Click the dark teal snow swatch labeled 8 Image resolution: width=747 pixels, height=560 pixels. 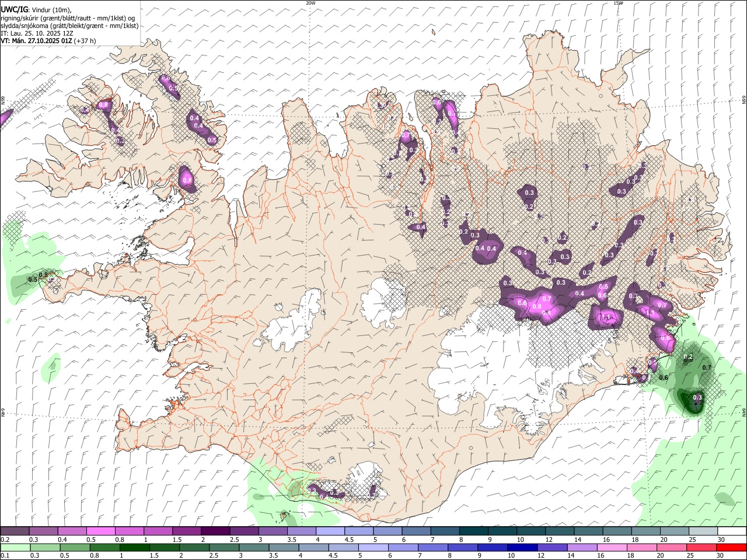473,531
